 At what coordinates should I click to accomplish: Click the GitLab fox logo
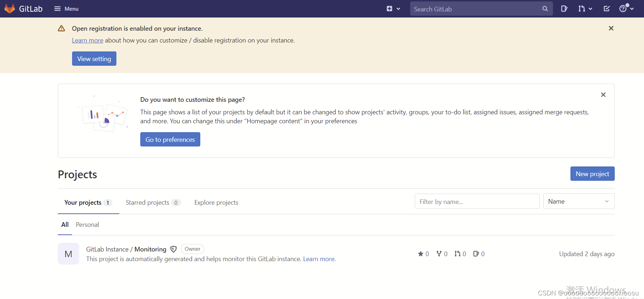coord(10,9)
